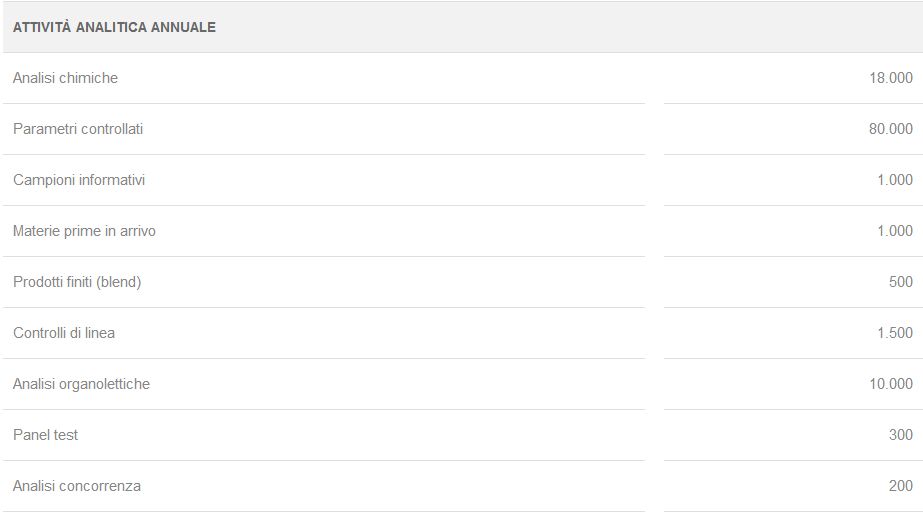Viewport: 923px width, 514px height.
Task: Select the Analisi chimiche row label
Action: click(65, 78)
